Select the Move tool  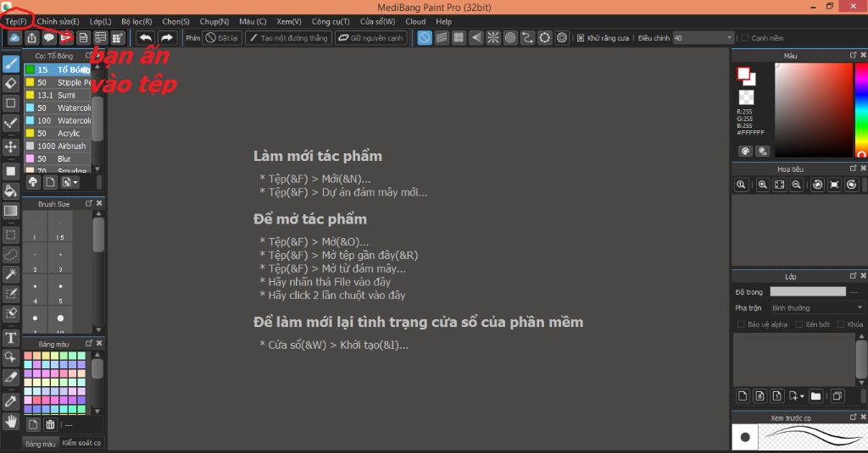pos(10,147)
